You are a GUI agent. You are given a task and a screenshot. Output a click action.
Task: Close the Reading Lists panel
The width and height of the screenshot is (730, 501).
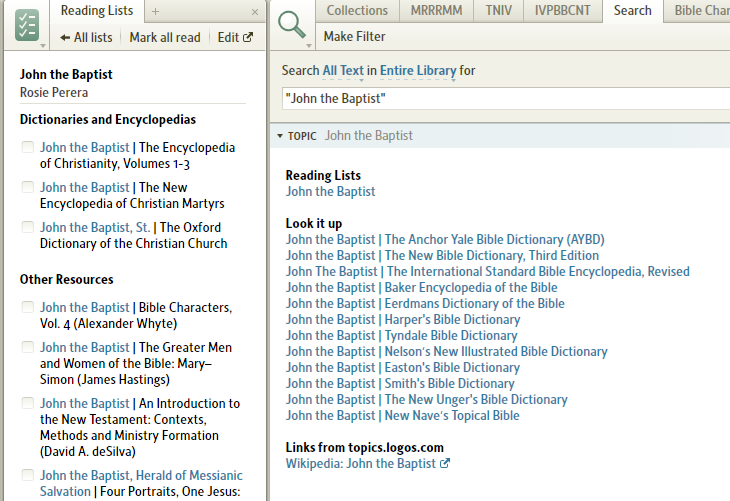pos(255,12)
